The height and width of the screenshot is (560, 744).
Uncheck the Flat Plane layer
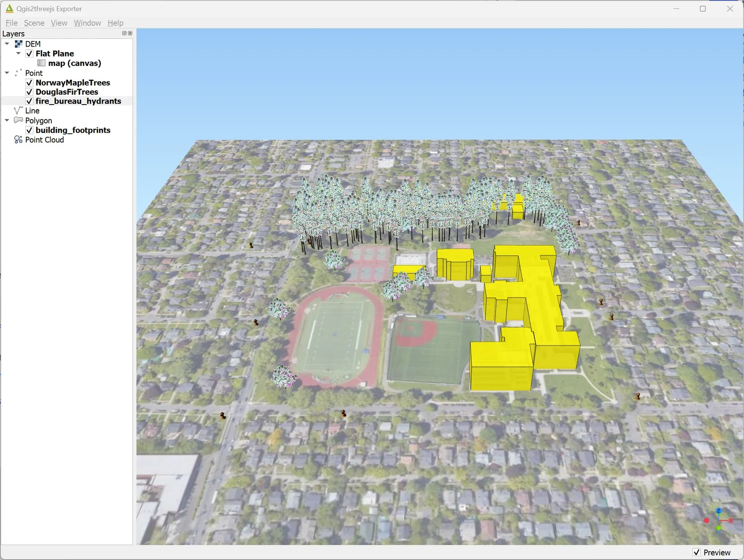coord(29,54)
